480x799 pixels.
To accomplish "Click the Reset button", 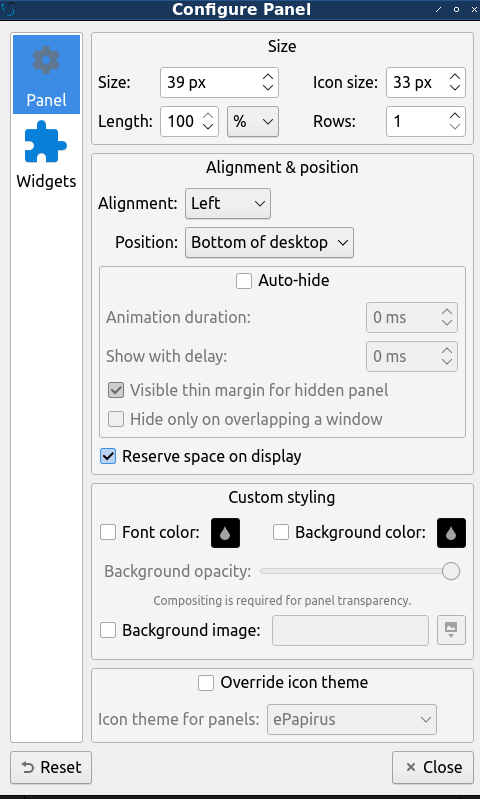I will coord(51,767).
